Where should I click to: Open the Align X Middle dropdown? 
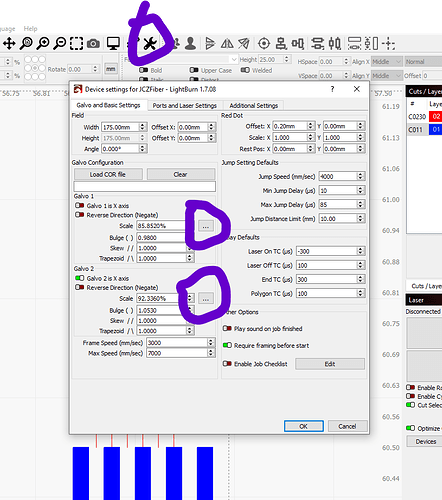coord(387,62)
